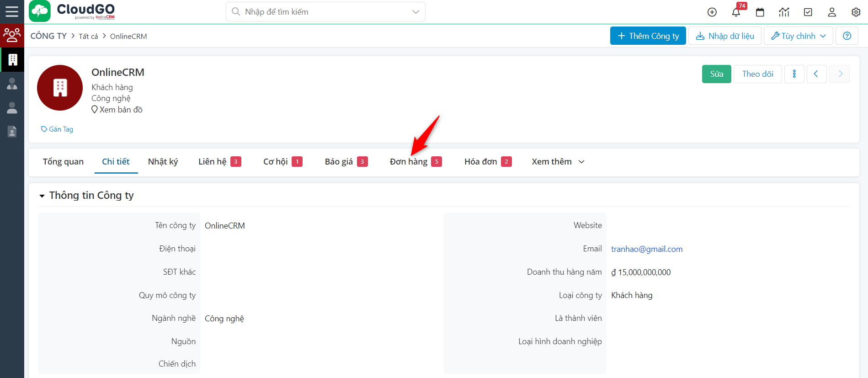Viewport: 868px width, 378px height.
Task: Click the Loại công ty value Khách hàng
Action: click(632, 295)
